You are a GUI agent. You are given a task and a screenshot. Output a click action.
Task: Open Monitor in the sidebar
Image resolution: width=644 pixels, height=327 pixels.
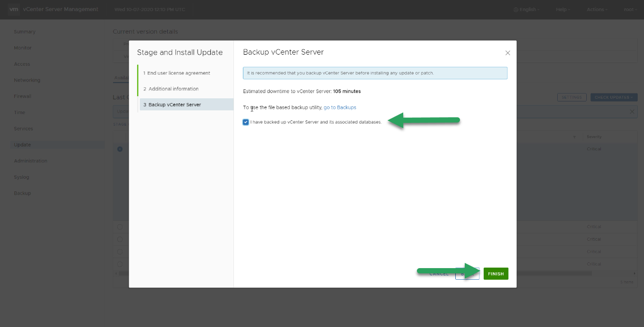coord(23,48)
